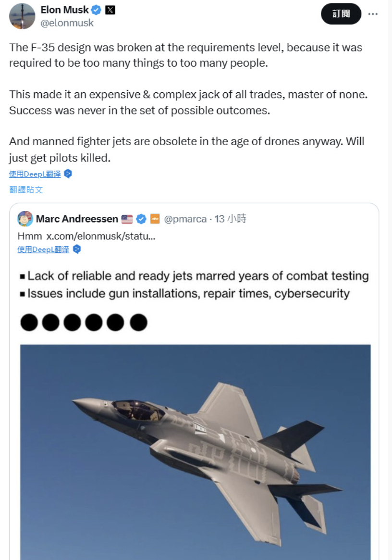The image size is (392, 560).
Task: Click Marc Andreessen's blue verified badge
Action: tap(141, 219)
